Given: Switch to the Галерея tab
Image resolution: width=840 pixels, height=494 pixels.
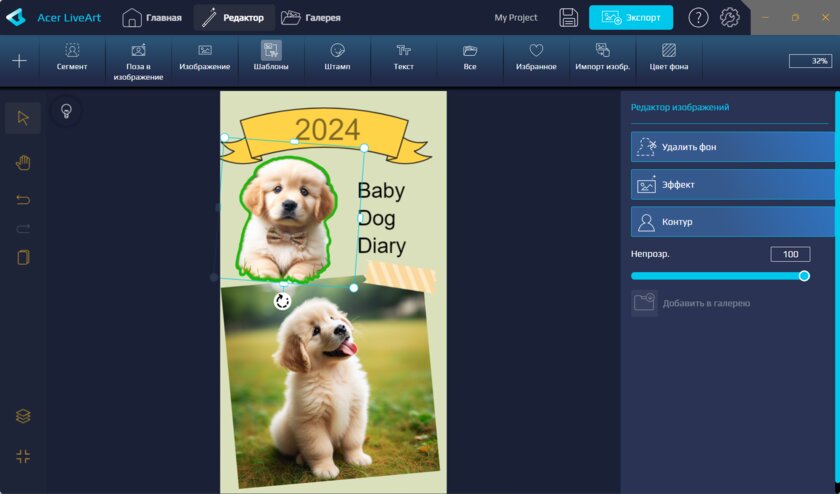Looking at the screenshot, I should click(x=311, y=17).
